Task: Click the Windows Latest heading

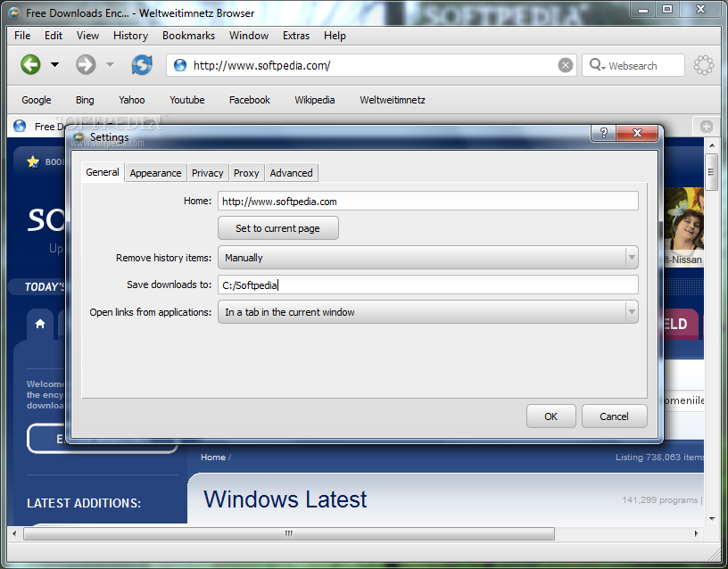Action: [x=285, y=499]
